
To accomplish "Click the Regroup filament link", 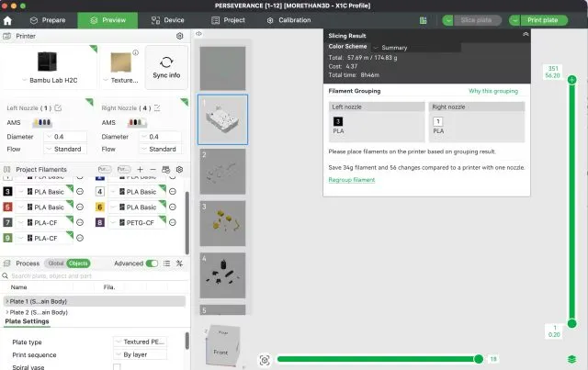I will tap(352, 180).
